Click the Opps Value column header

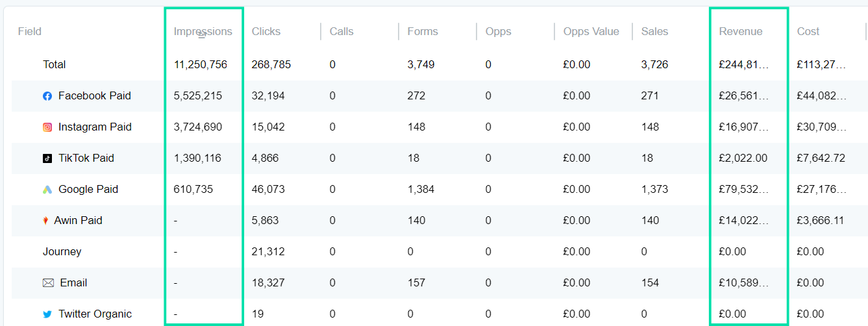(x=591, y=31)
